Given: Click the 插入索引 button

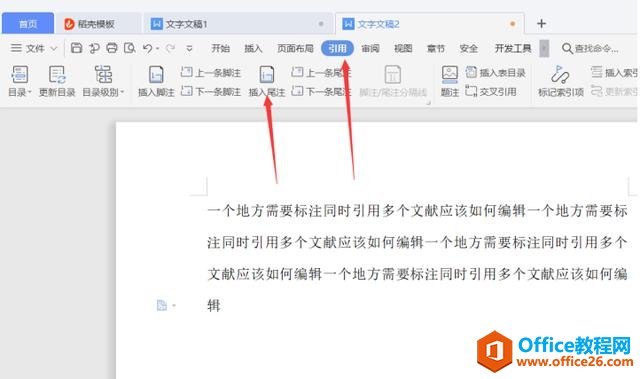Looking at the screenshot, I should pos(614,73).
